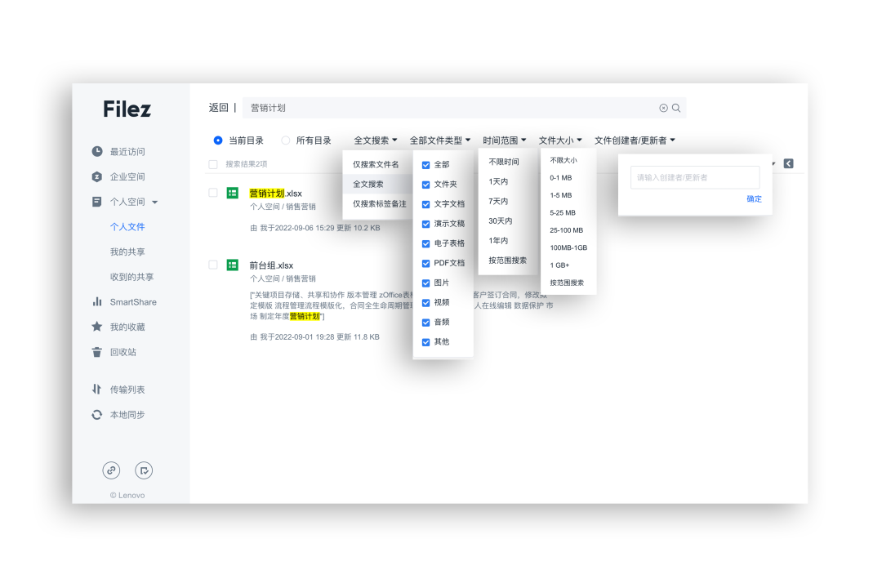Click the 本地同步 sync icon
The image size is (882, 588).
[96, 415]
